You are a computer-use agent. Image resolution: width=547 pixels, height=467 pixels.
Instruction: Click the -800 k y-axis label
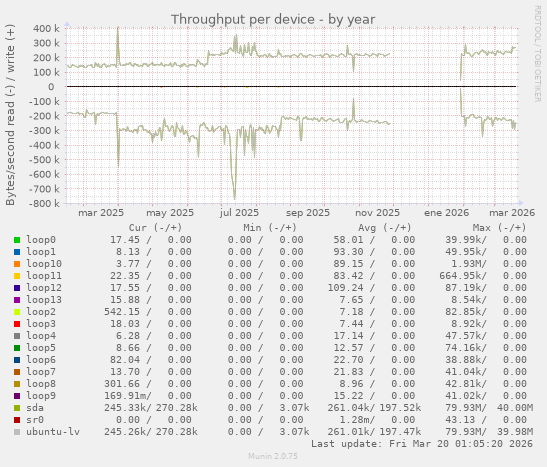[44, 204]
